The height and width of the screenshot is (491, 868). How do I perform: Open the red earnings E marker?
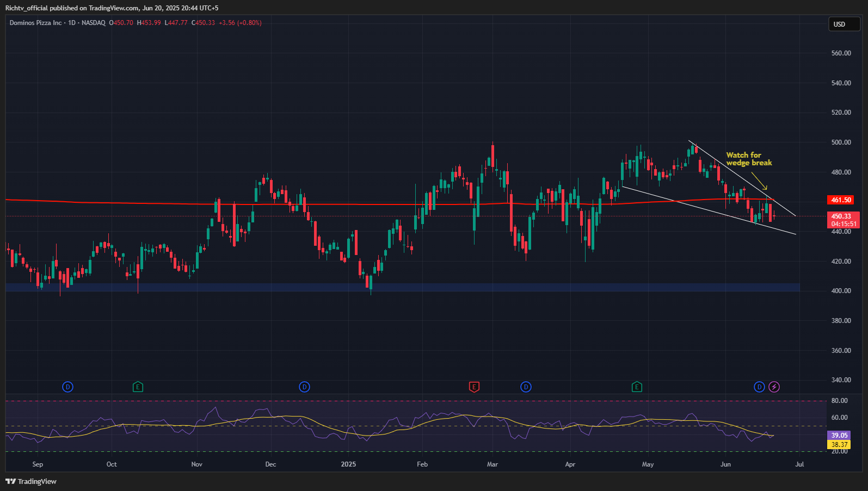(474, 387)
